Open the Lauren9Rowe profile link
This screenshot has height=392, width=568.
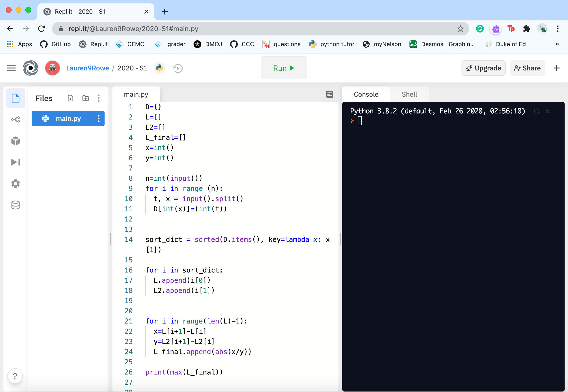click(x=87, y=68)
